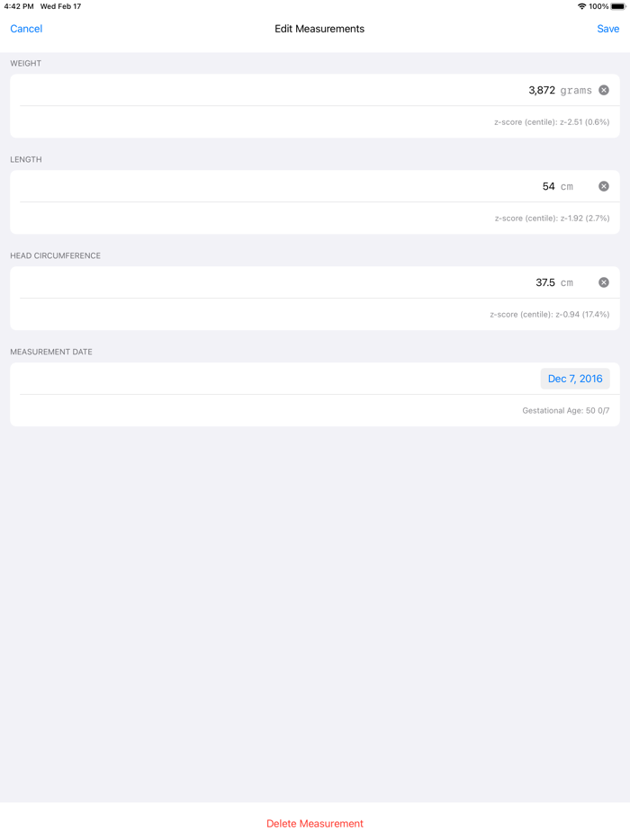Image resolution: width=630 pixels, height=840 pixels.
Task: Cancel editing the measurements
Action: (x=25, y=28)
